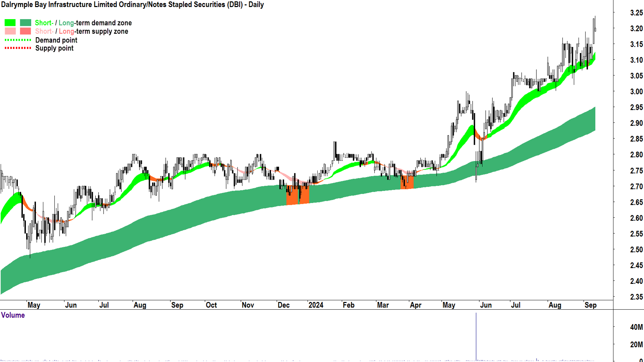Screen dimensions: 644x362
Task: Click the 3.00 price axis label
Action: coord(636,92)
